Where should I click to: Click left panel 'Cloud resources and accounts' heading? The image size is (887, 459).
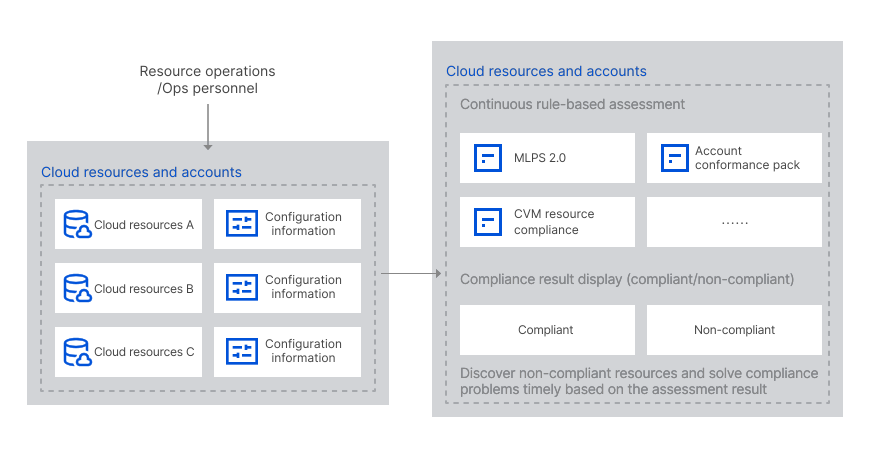pyautogui.click(x=141, y=172)
